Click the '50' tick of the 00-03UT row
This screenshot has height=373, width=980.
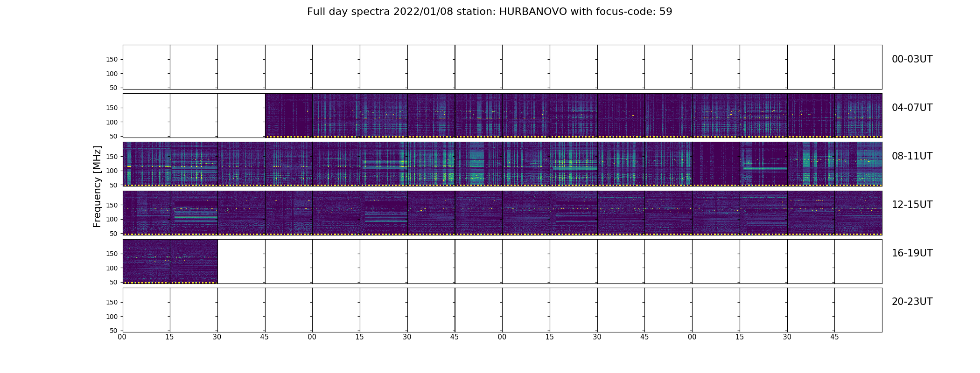click(114, 88)
